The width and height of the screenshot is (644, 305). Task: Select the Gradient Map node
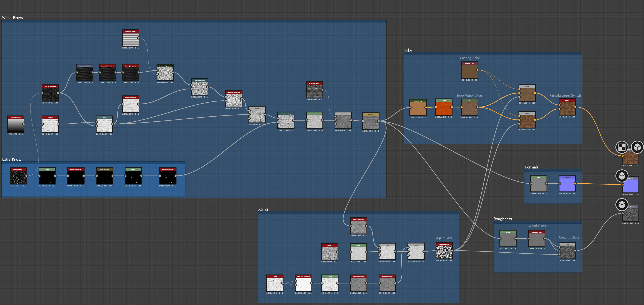[418, 107]
